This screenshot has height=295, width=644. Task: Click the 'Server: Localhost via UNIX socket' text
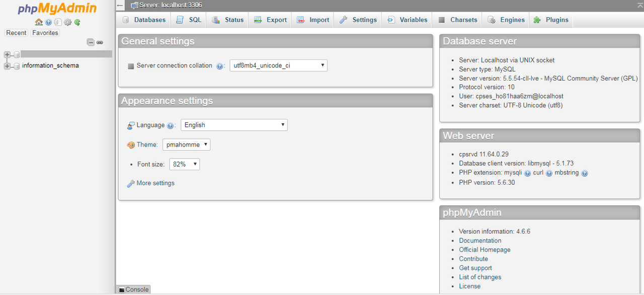click(x=507, y=60)
